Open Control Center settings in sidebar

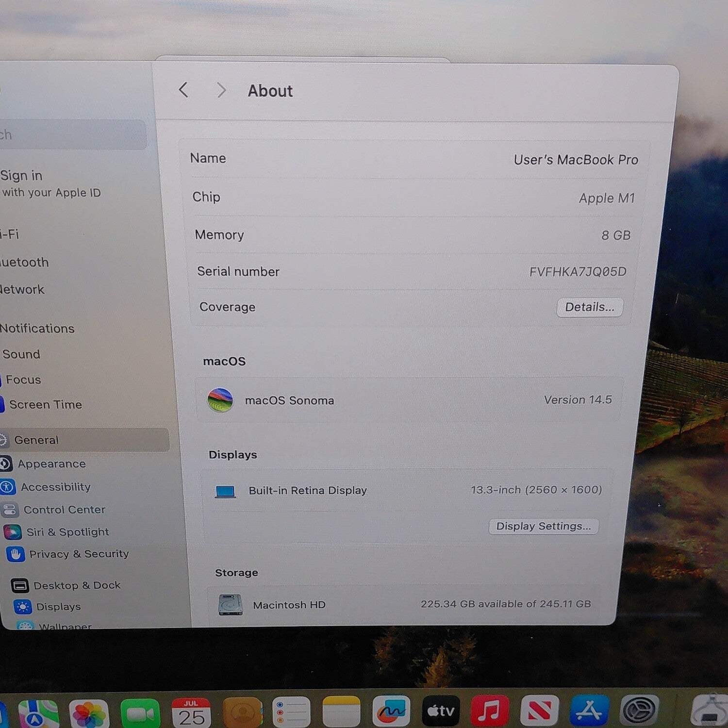pyautogui.click(x=65, y=510)
